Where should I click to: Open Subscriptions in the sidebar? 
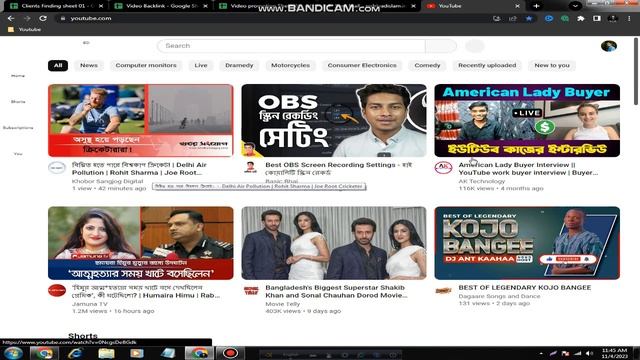point(18,127)
